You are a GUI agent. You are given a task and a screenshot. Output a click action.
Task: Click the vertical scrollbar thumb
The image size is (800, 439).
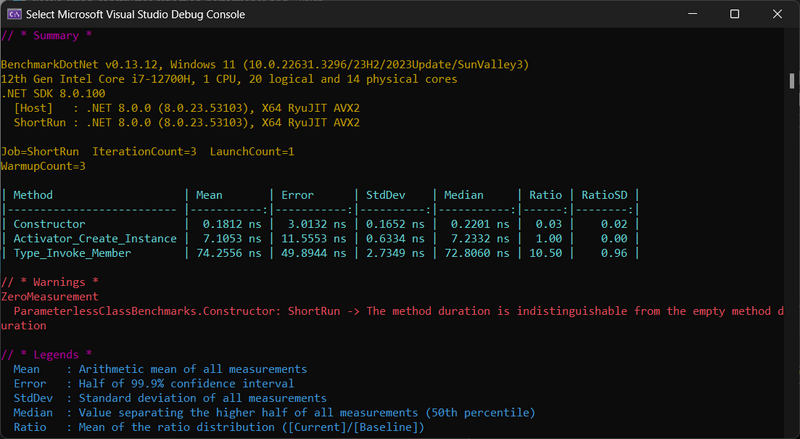click(792, 81)
